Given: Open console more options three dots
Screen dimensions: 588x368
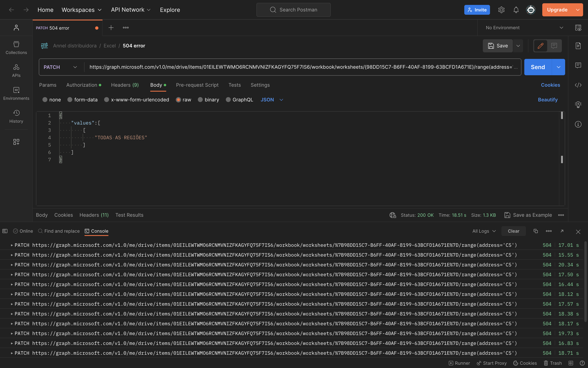Looking at the screenshot, I should tap(549, 231).
